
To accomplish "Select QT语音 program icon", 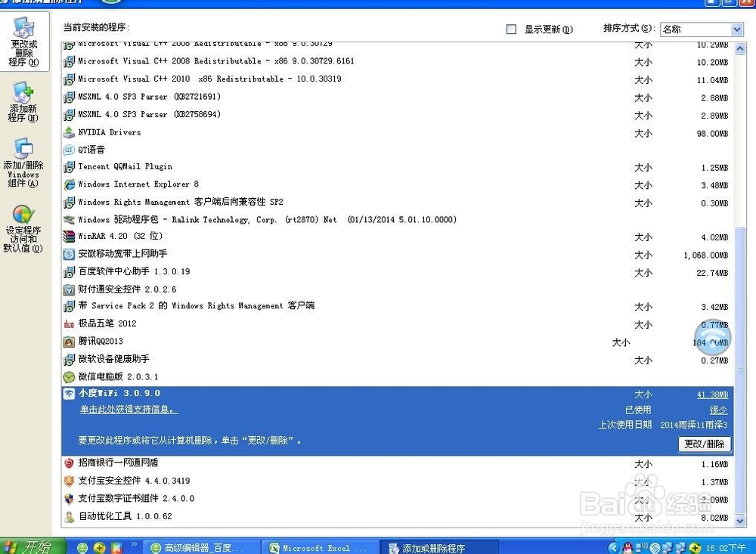I will [69, 150].
